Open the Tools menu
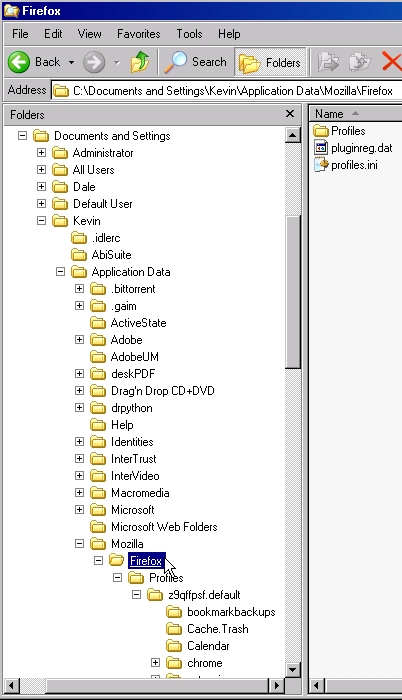 pyautogui.click(x=189, y=34)
